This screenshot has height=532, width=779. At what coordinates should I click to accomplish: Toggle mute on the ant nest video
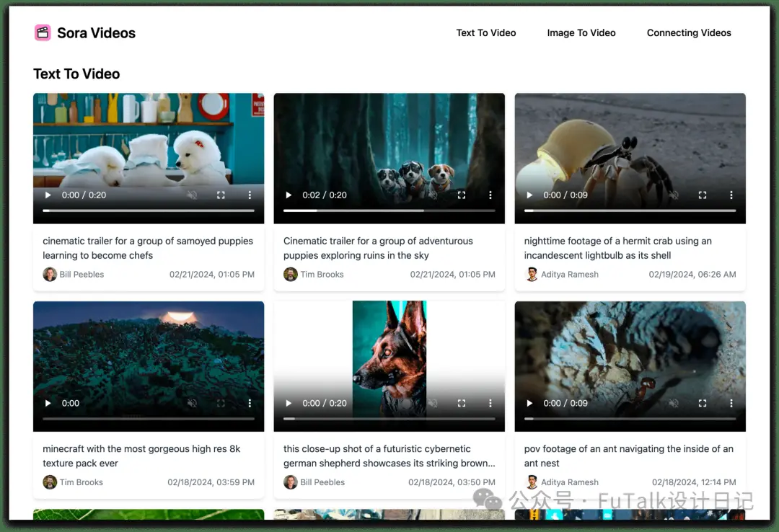click(674, 404)
